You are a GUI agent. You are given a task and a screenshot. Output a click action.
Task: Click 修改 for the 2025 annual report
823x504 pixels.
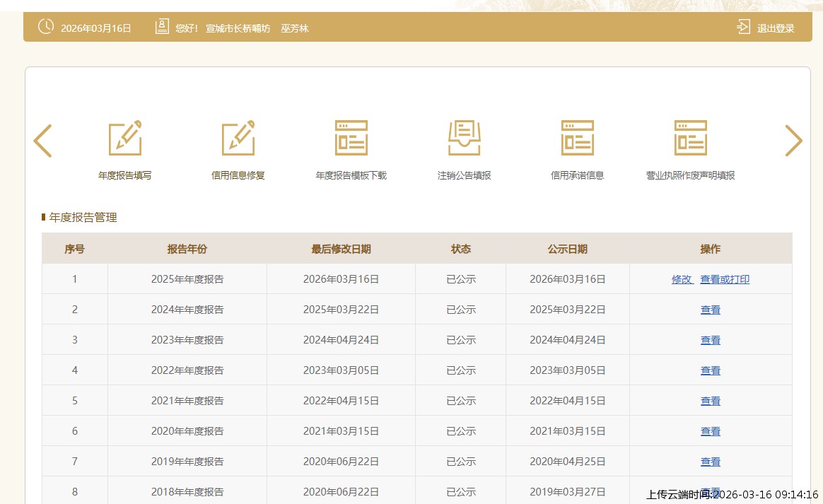coord(682,279)
